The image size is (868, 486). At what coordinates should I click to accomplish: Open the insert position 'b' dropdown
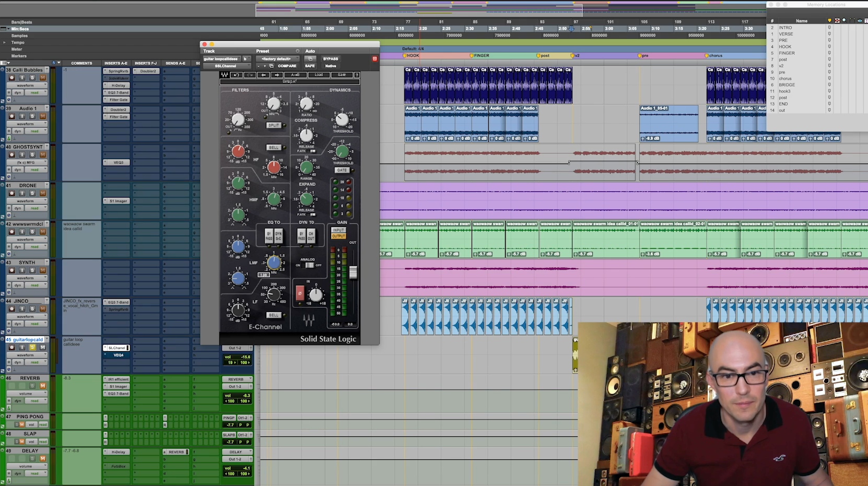[x=247, y=59]
